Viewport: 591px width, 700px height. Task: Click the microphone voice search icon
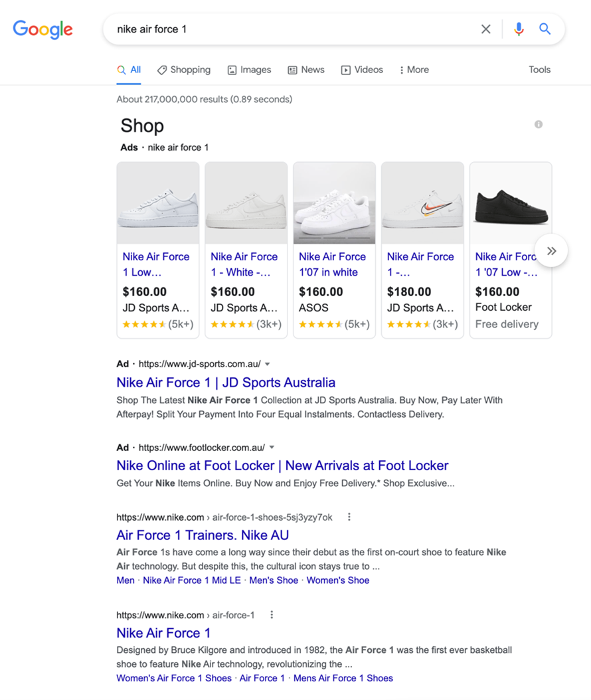[x=519, y=29]
